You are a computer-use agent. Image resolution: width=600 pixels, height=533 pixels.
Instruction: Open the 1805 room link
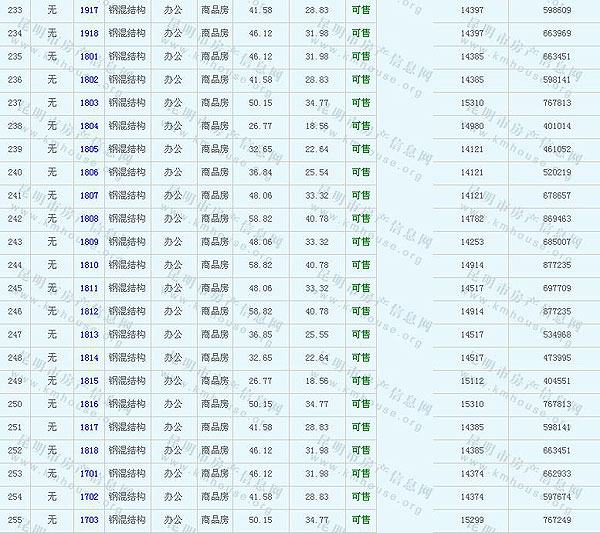click(x=89, y=149)
